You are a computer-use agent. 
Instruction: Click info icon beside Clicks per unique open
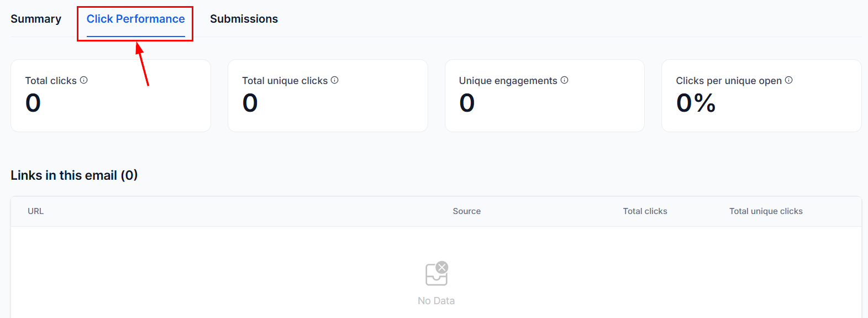point(789,80)
